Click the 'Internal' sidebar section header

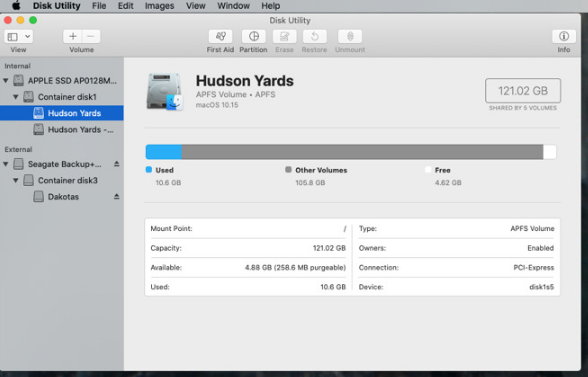17,66
